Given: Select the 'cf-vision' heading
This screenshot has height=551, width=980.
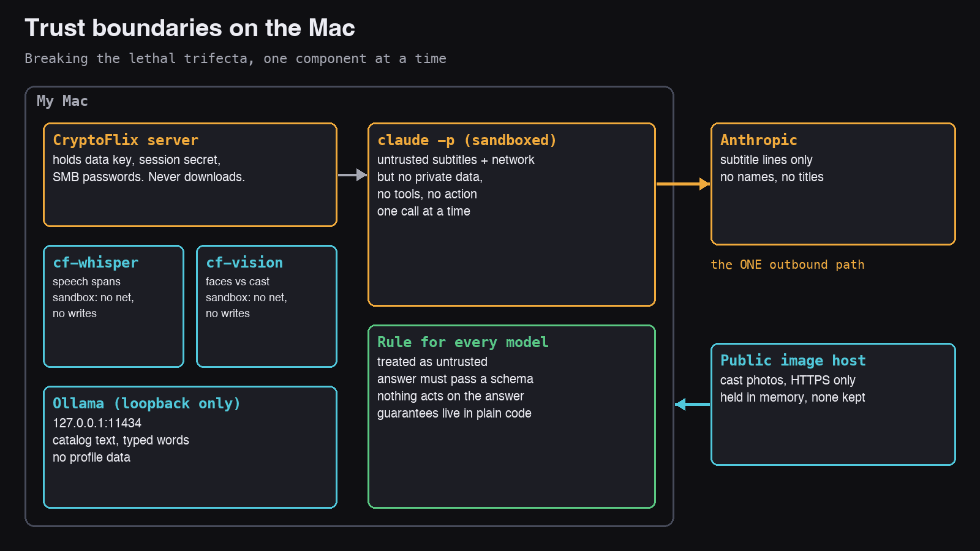Looking at the screenshot, I should point(244,263).
